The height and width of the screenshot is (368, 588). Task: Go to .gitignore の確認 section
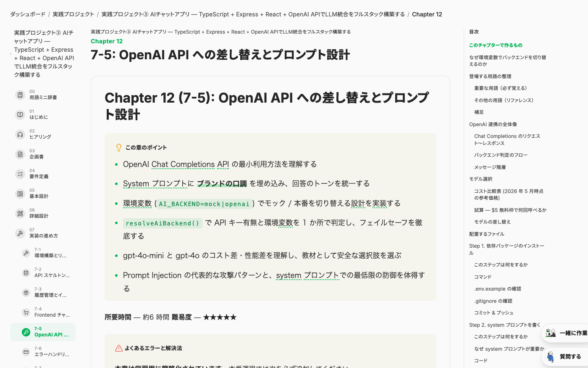493,301
